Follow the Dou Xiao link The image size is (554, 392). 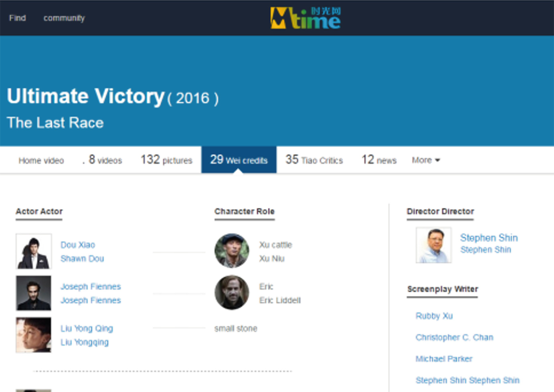click(78, 245)
